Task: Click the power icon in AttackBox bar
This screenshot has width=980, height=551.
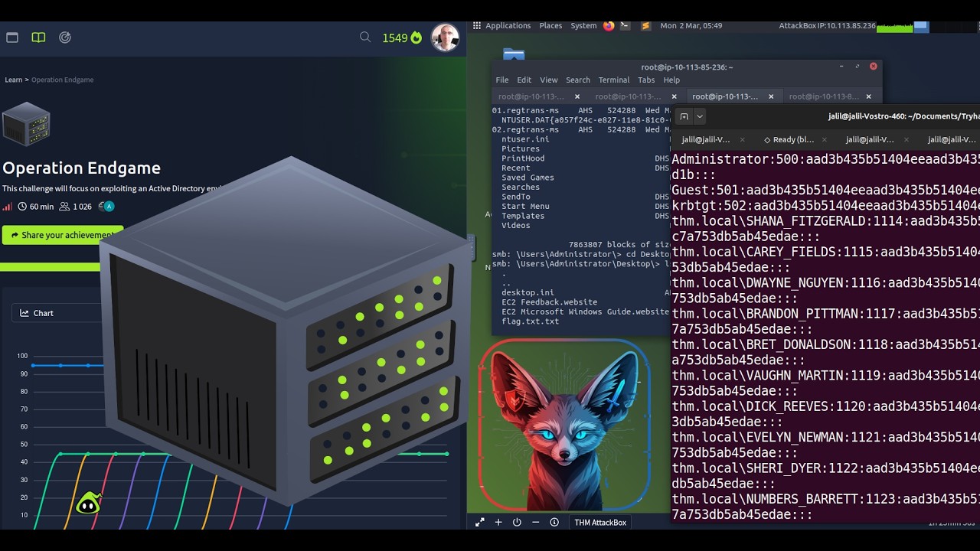Action: pos(517,522)
